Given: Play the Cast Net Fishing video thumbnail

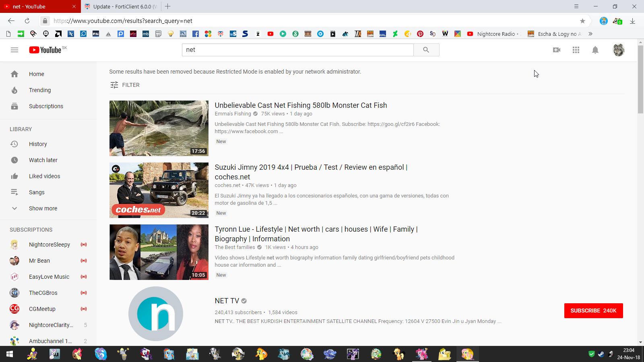Looking at the screenshot, I should coord(159,128).
